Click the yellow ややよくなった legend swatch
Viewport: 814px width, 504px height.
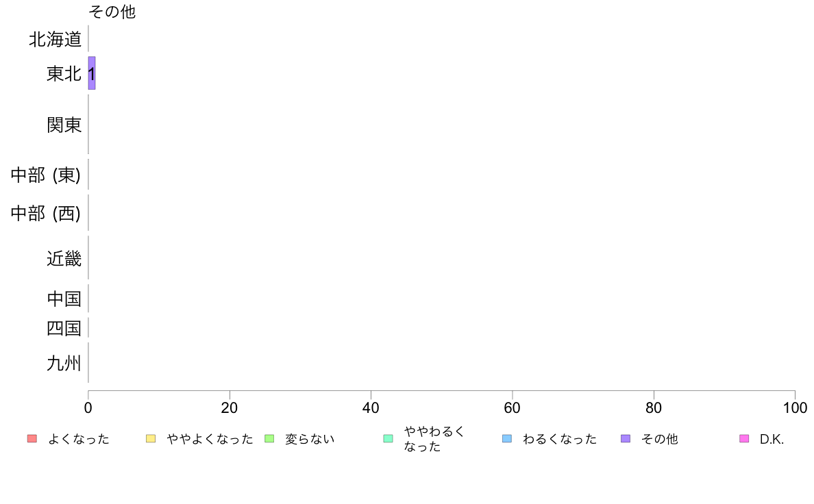151,438
